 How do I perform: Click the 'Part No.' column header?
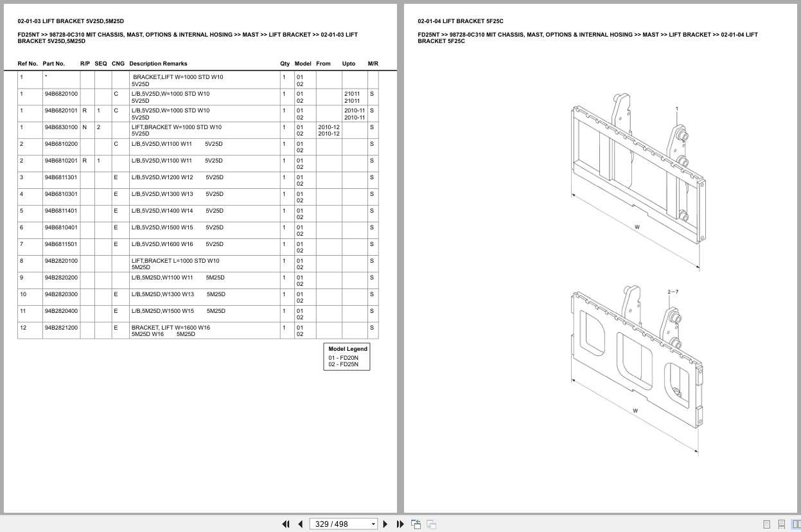(x=54, y=64)
